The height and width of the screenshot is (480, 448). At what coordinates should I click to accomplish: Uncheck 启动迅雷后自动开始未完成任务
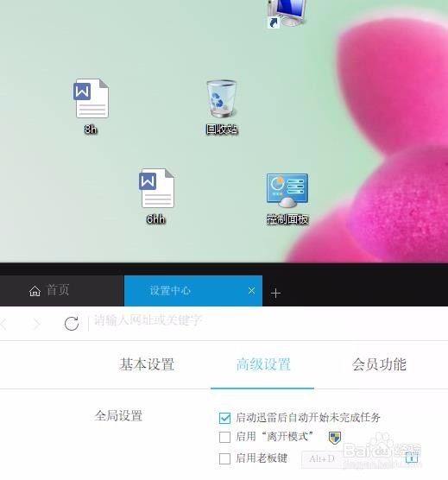(x=224, y=418)
